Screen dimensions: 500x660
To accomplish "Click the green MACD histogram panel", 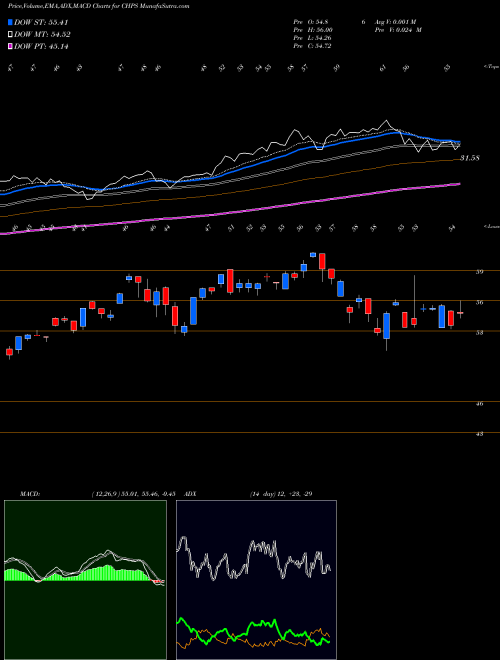I will tap(85, 580).
